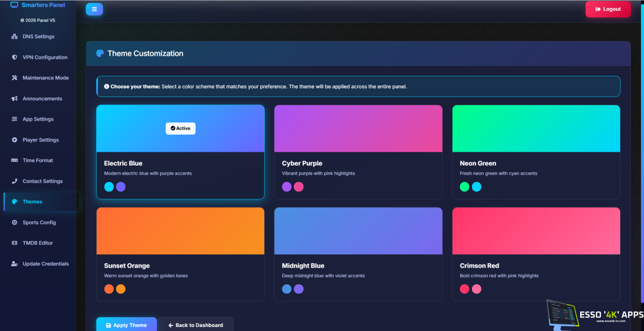Click the TMDB Editor film icon

coord(15,243)
